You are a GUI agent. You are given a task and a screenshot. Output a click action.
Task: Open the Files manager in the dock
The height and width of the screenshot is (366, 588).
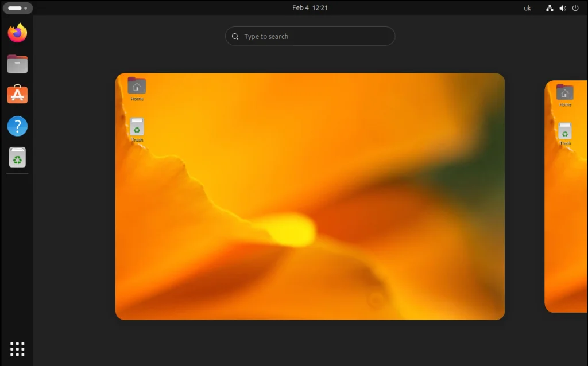coord(17,64)
